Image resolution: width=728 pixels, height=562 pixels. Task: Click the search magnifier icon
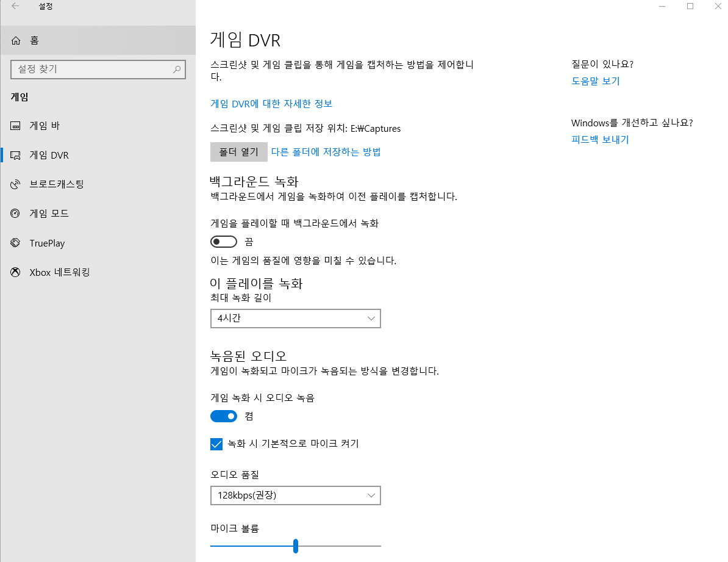(x=177, y=70)
